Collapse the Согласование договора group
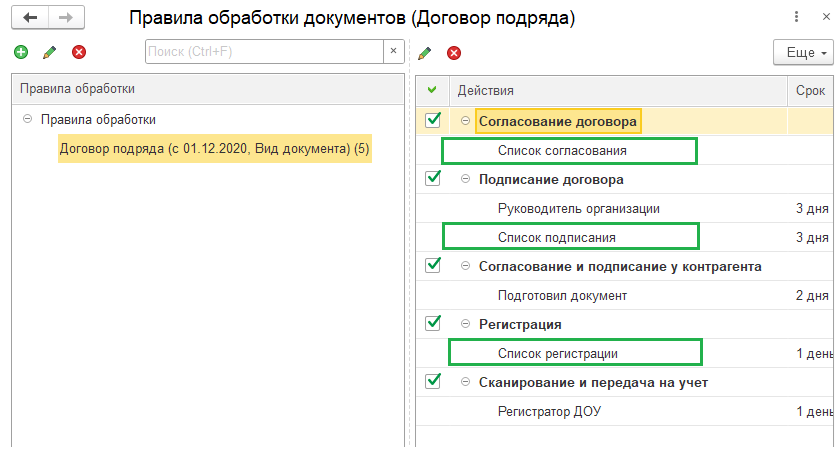 coord(466,122)
